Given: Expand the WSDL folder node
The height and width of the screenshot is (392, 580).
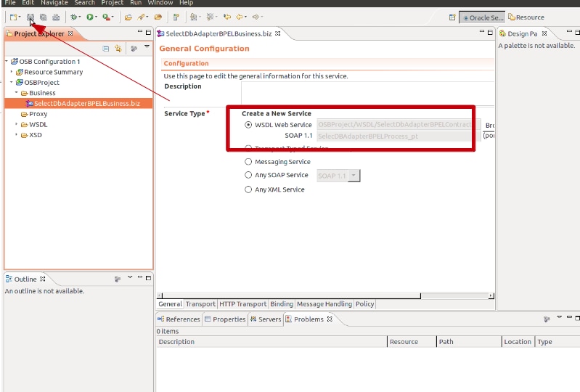Looking at the screenshot, I should [x=17, y=124].
